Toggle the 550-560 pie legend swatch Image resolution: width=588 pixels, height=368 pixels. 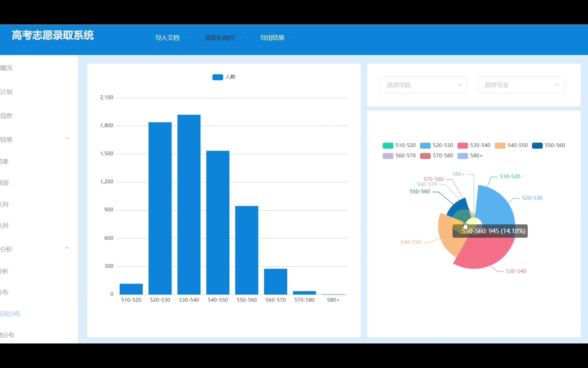click(537, 145)
